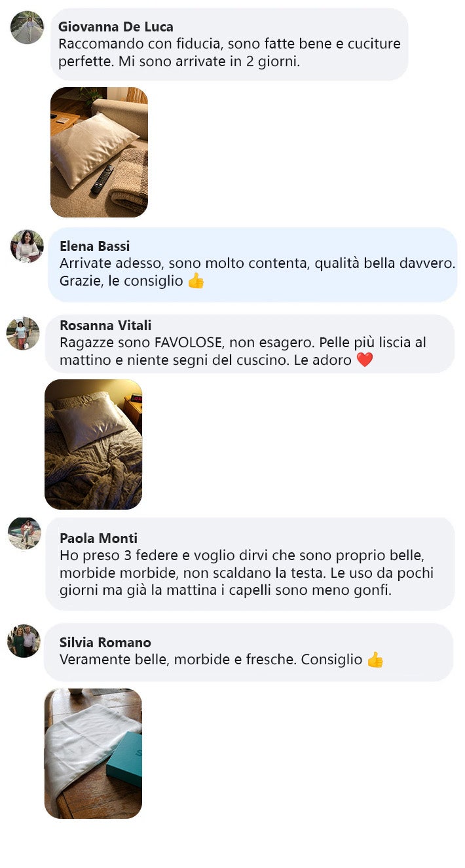
Task: Click Rosanna's comment text mentioning FAVOLOSE
Action: tap(243, 351)
